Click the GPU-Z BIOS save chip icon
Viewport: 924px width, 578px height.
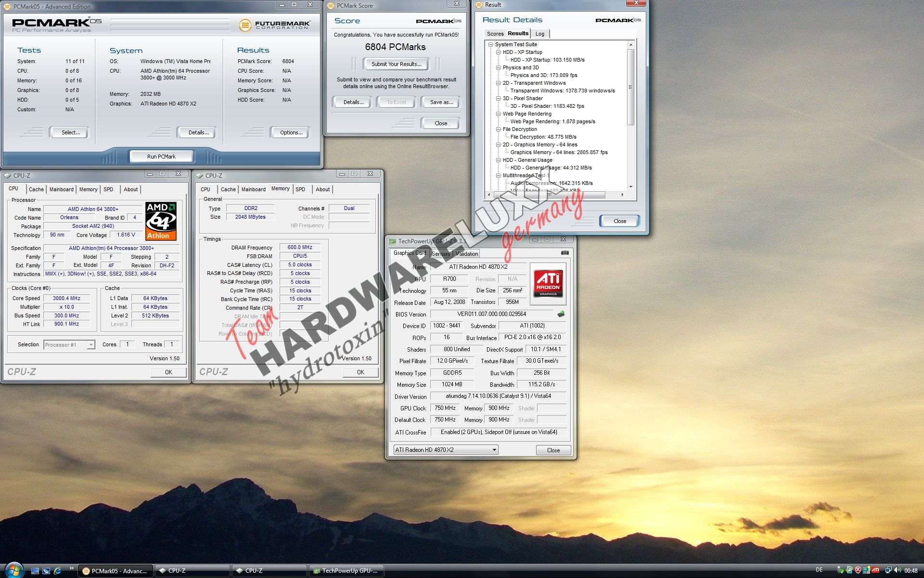click(561, 314)
